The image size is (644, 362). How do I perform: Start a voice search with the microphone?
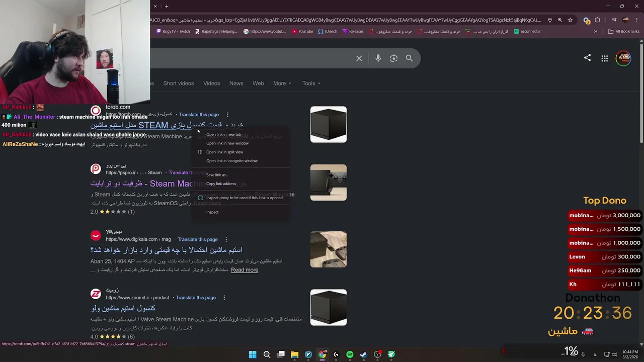coord(378,58)
